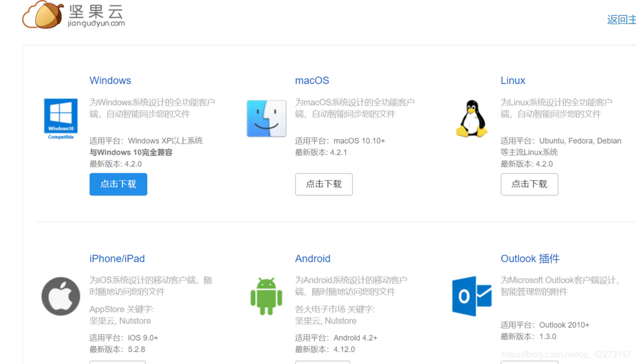The width and height of the screenshot is (636, 364).
Task: Click the Apple logo icon
Action: point(61,296)
